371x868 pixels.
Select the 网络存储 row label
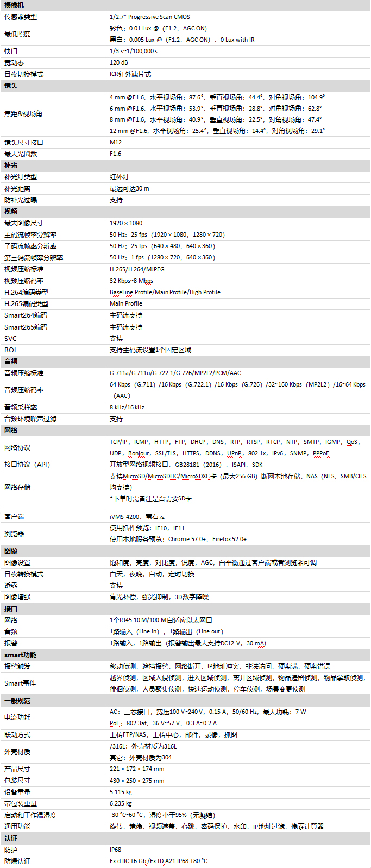pyautogui.click(x=17, y=487)
